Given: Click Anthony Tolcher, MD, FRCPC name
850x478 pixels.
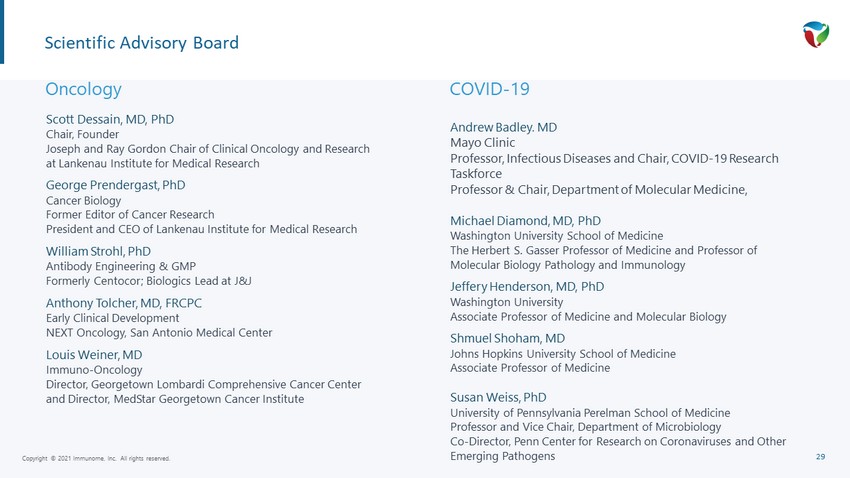Looking at the screenshot, I should [124, 303].
